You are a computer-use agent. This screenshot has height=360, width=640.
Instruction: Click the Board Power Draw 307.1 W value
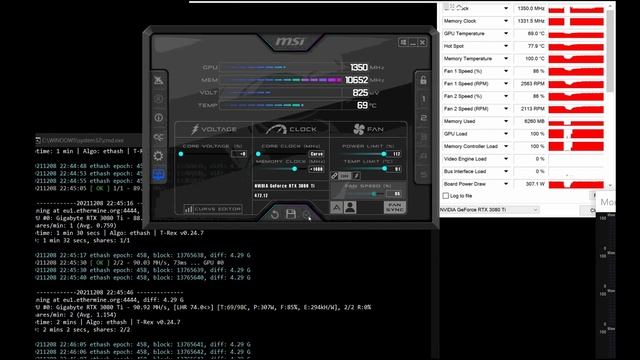click(535, 184)
